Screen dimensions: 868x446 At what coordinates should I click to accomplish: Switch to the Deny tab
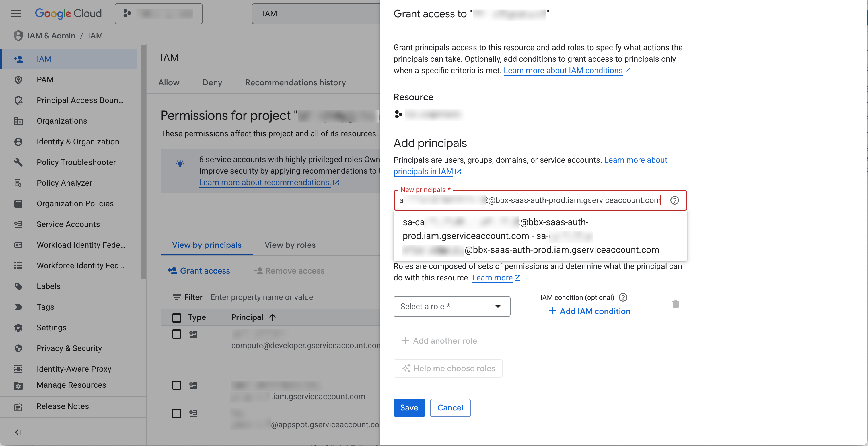212,83
